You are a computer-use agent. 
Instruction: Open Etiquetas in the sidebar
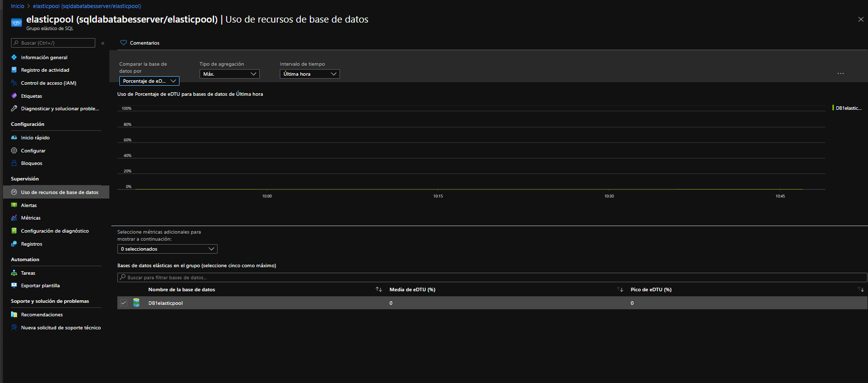pyautogui.click(x=32, y=96)
